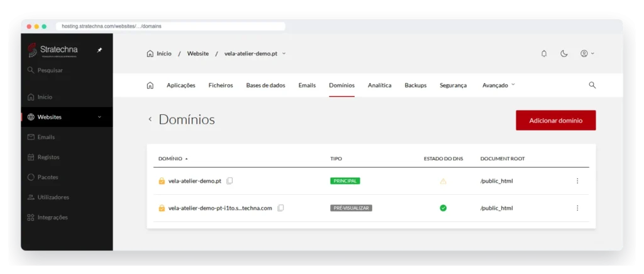Switch to Analítica tab

(379, 85)
